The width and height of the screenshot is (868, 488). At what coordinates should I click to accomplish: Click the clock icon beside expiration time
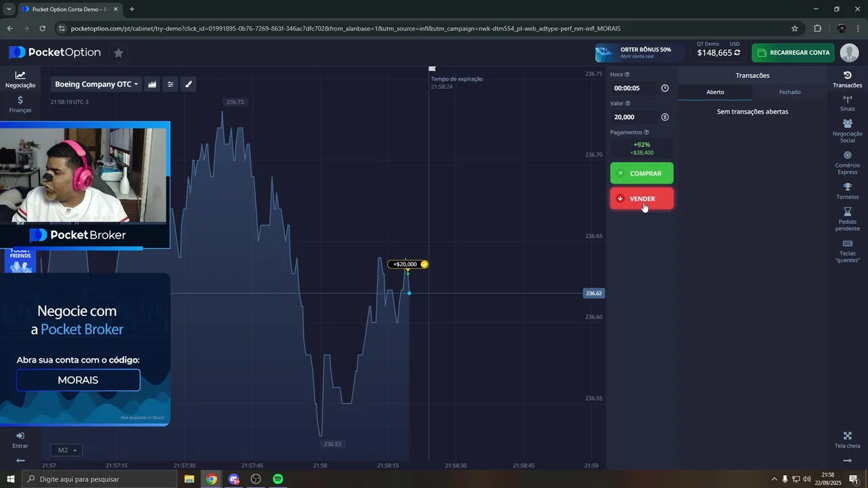665,88
